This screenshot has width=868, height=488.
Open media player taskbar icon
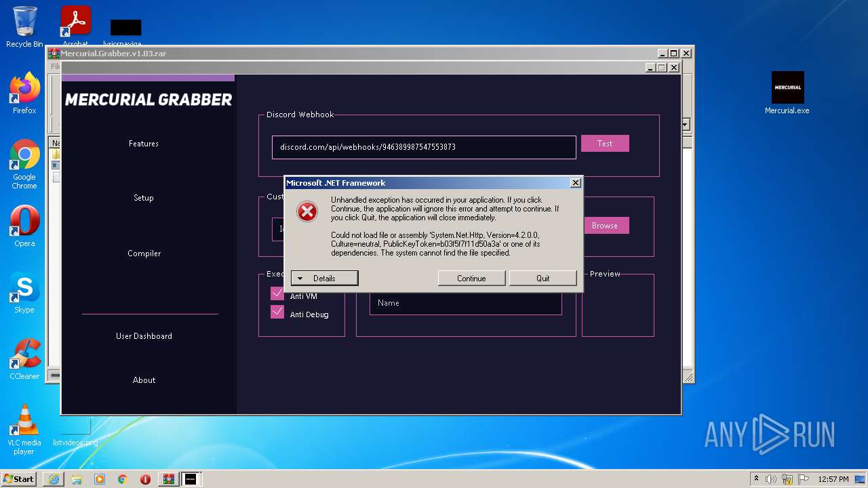[100, 479]
